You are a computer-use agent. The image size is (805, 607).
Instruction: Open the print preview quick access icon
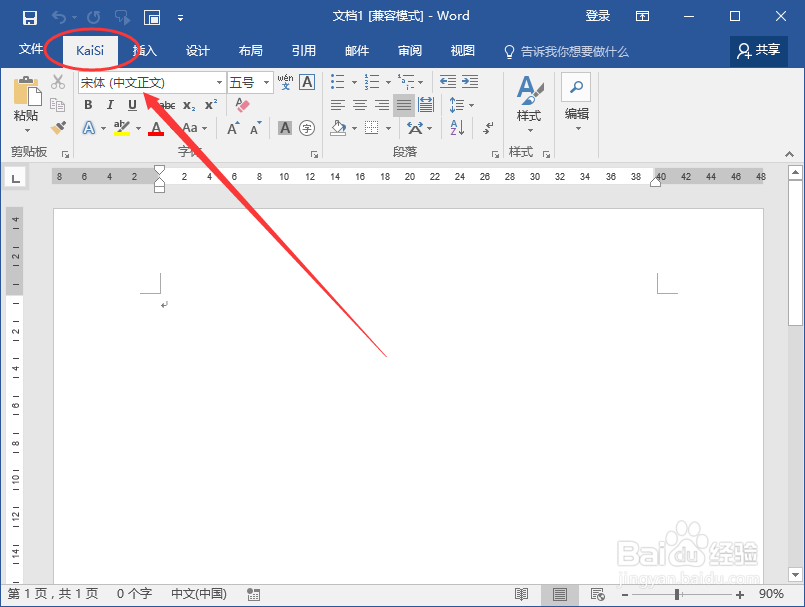point(152,17)
